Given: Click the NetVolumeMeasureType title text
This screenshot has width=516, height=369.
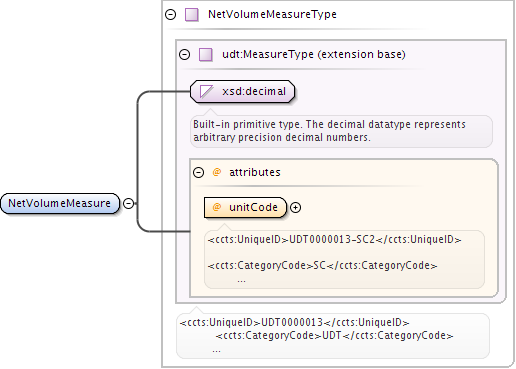Looking at the screenshot, I should point(272,14).
